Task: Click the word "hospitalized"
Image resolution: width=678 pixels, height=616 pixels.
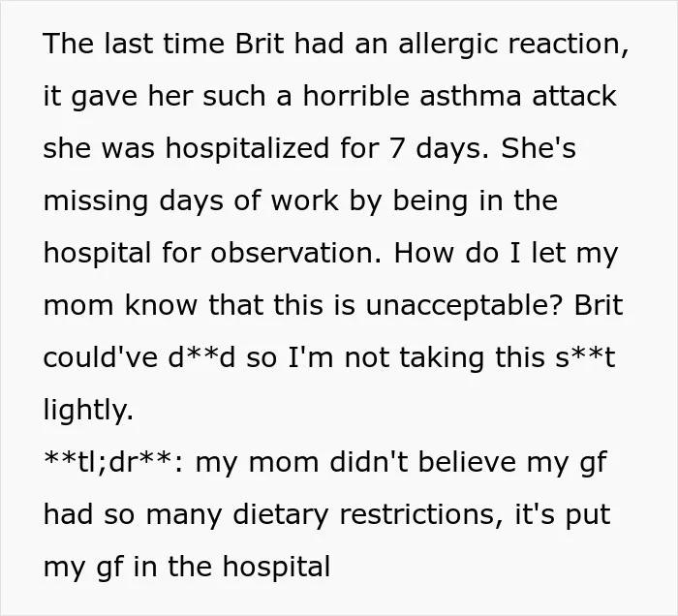Action: (x=247, y=150)
